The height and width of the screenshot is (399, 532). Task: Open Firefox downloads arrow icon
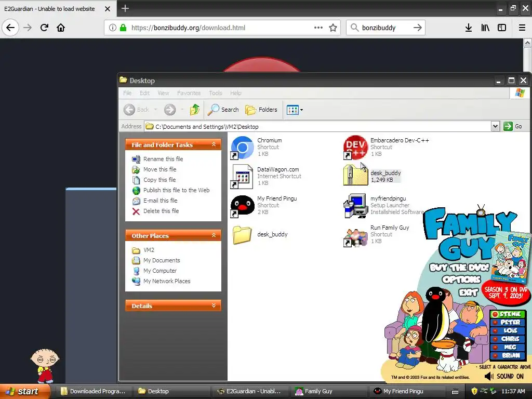[x=469, y=28]
